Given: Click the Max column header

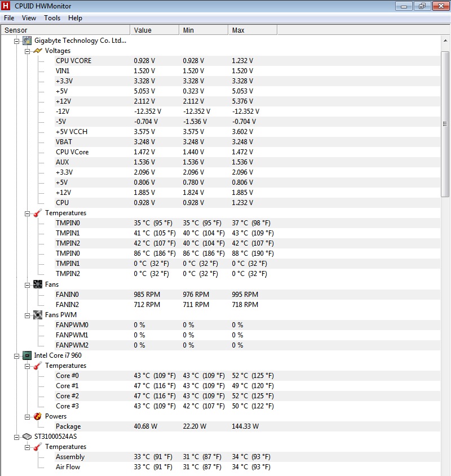Looking at the screenshot, I should click(253, 30).
